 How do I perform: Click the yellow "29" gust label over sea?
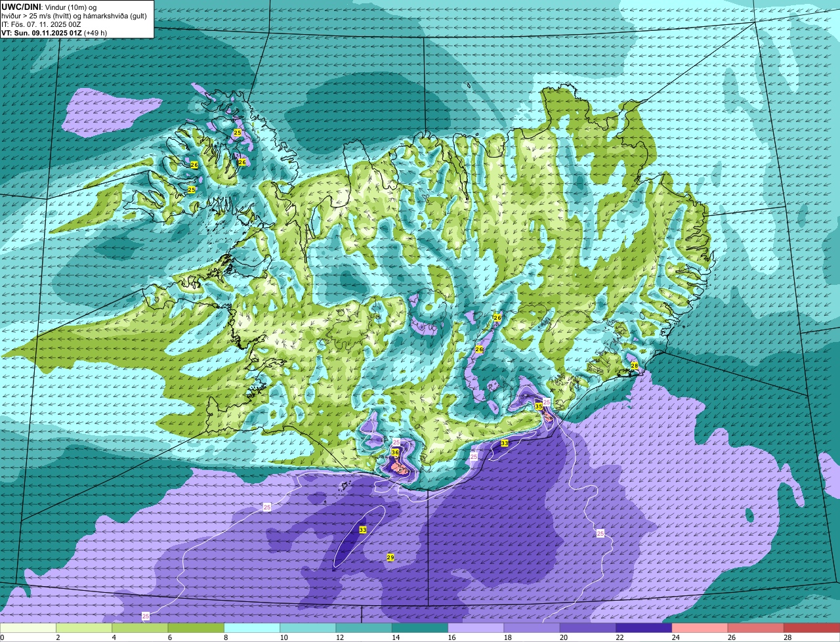coord(390,557)
